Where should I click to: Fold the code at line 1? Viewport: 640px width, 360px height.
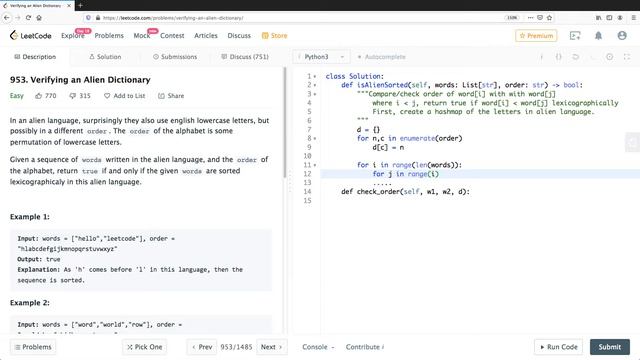315,76
